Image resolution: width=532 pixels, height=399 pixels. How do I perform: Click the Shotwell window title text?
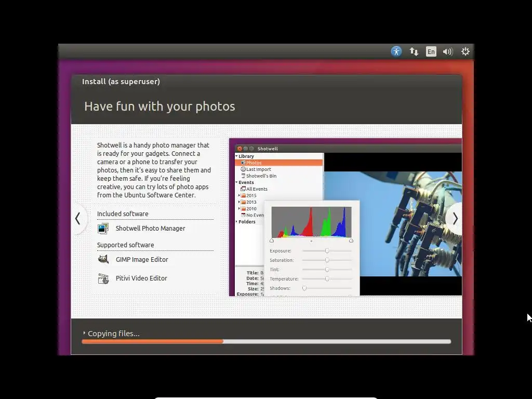pos(268,149)
